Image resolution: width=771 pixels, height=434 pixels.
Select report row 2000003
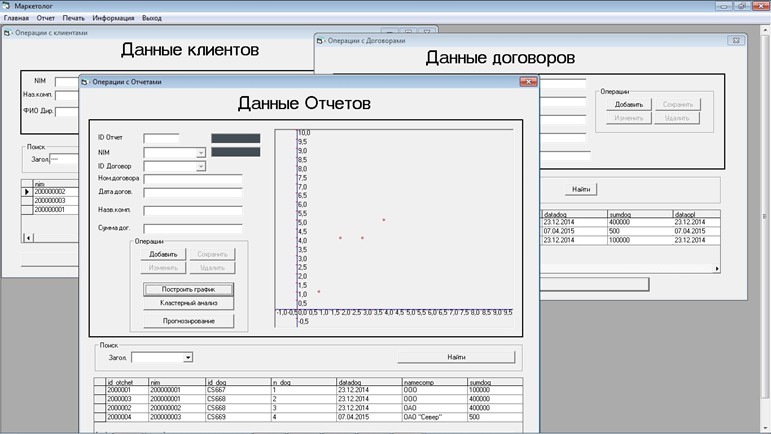click(x=308, y=399)
